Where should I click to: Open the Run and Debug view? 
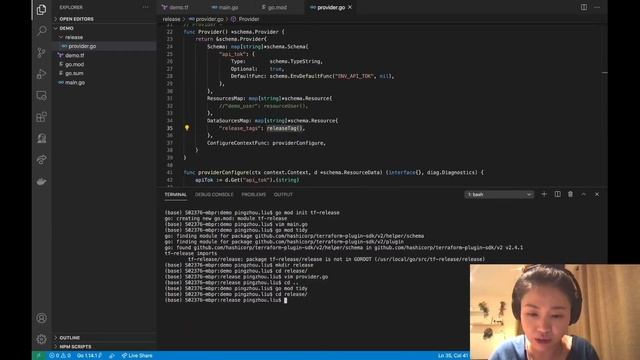point(41,74)
